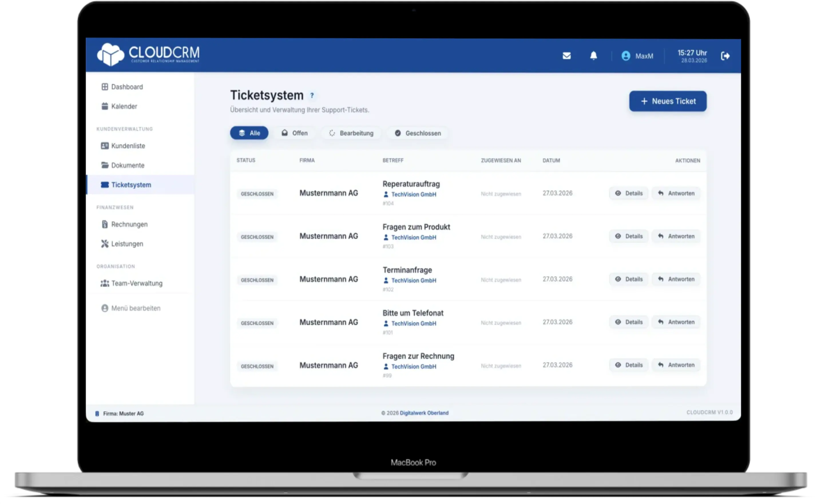Screen dimensions: 815x504
Task: Click Antworten for Reperaturauftrag ticket
Action: 676,193
